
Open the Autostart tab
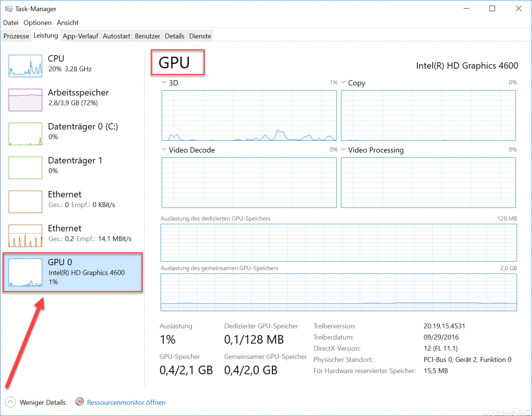point(116,36)
